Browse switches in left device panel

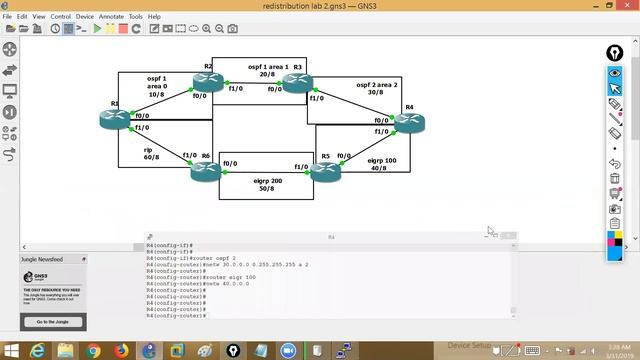coord(10,70)
